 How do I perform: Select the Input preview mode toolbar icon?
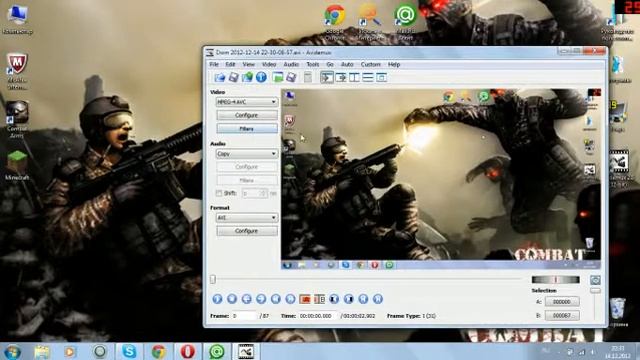click(327, 77)
